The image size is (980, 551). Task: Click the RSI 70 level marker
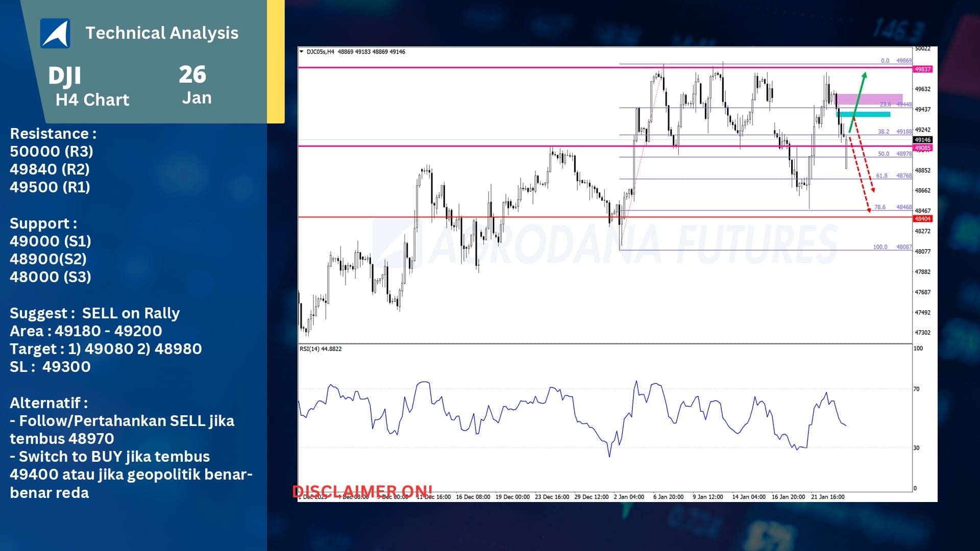coord(916,389)
